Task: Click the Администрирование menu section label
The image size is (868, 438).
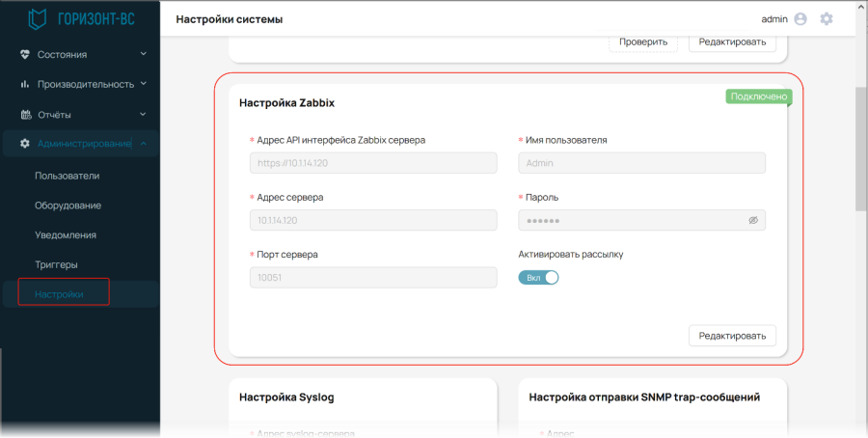Action: [84, 144]
